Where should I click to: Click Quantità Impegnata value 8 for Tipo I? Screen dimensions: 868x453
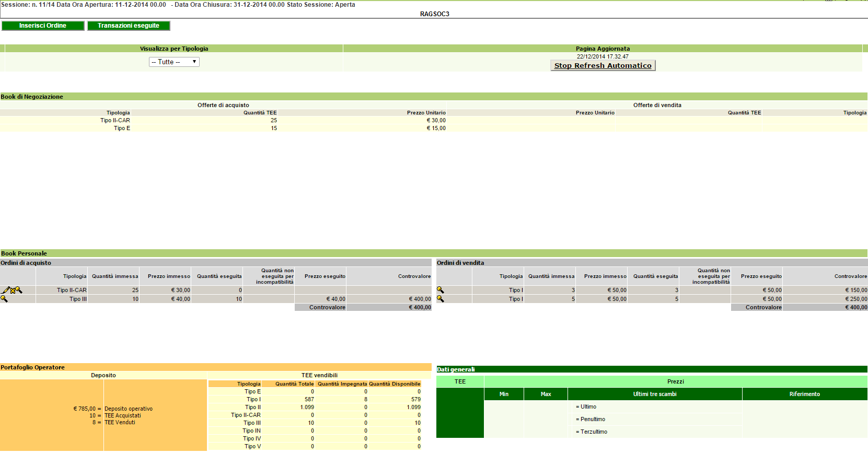click(366, 399)
